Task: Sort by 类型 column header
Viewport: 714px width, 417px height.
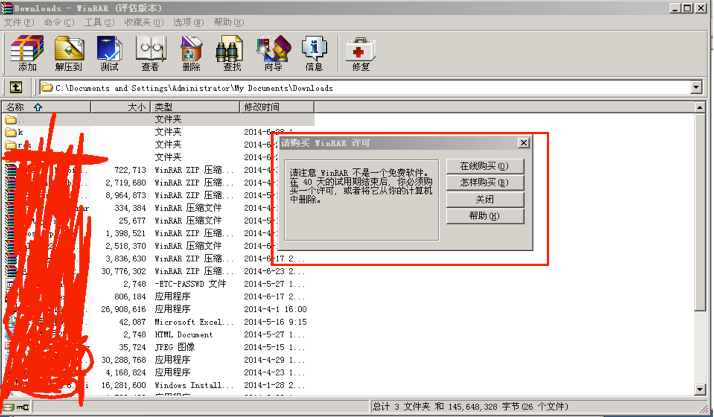Action: [195, 107]
